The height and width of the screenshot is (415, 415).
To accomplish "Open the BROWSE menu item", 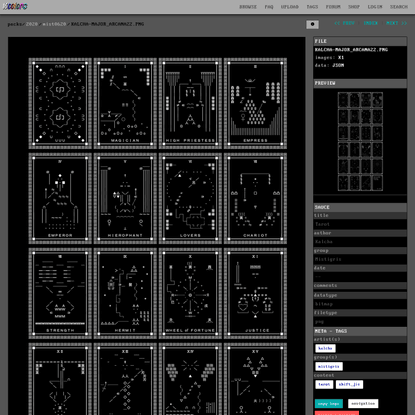I will 248,7.
